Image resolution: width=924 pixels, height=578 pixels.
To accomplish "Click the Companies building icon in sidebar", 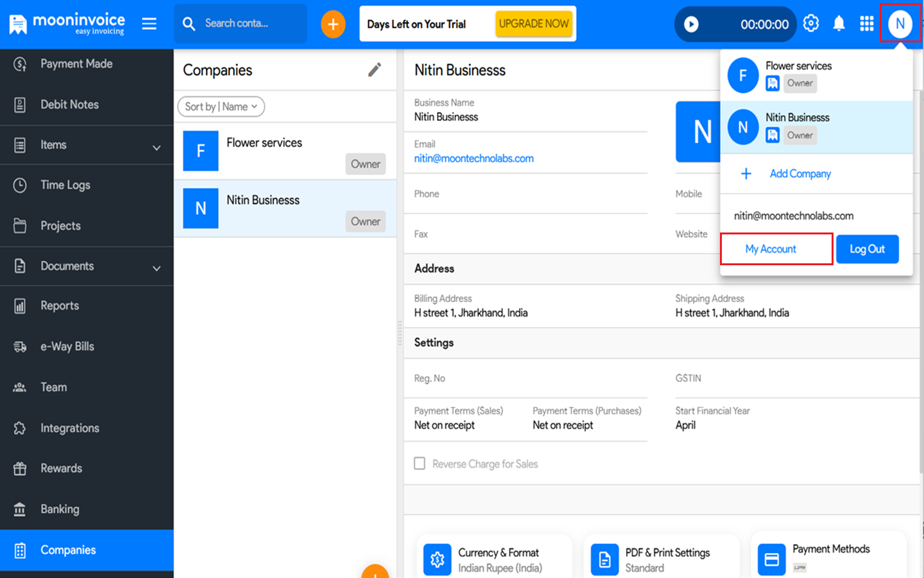I will tap(20, 550).
